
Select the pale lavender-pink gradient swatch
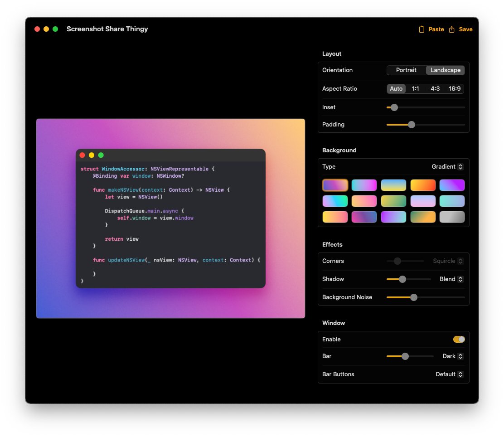[x=423, y=201]
